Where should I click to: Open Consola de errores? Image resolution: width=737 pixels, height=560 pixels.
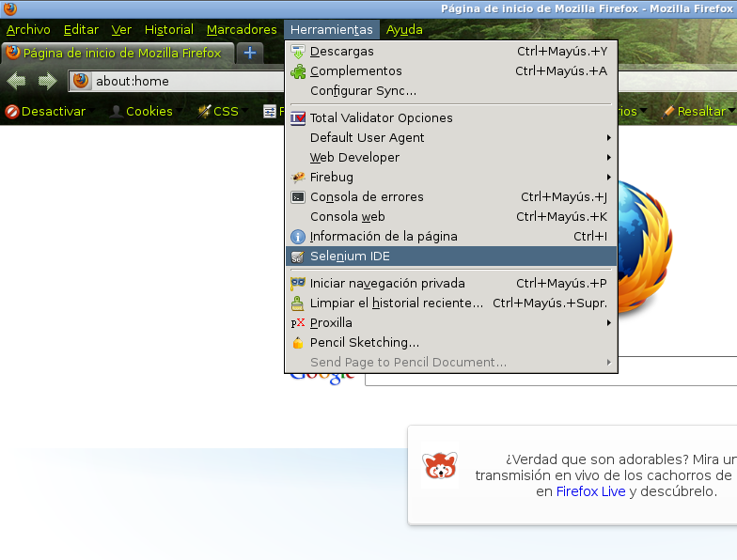click(x=451, y=197)
